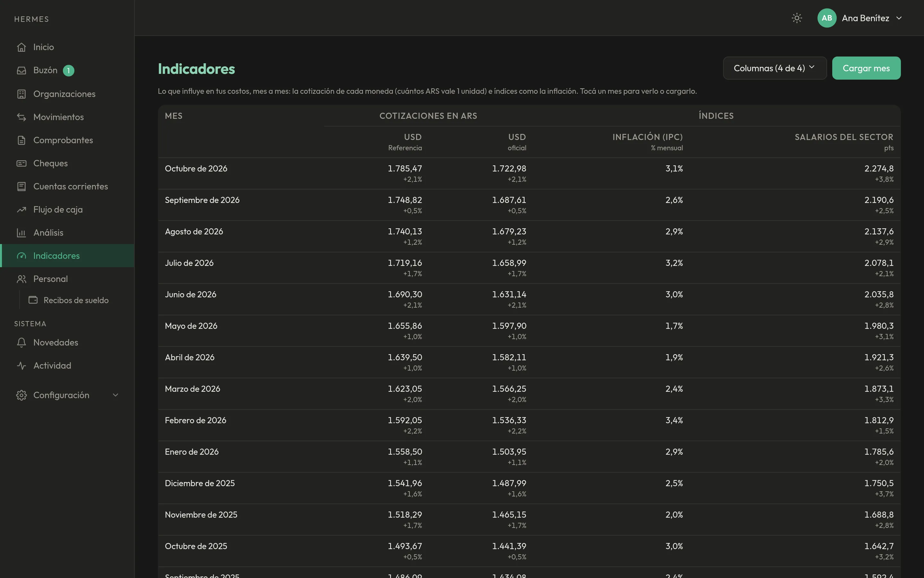Click the Cuentas corrientes ledger icon
The height and width of the screenshot is (578, 924).
(21, 187)
